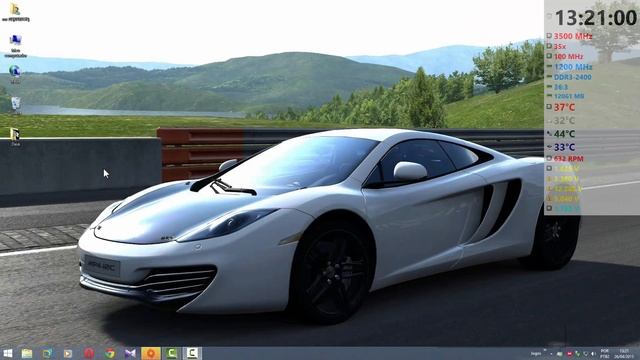Open the taskbar icon right of File Explorer

[x=47, y=353]
